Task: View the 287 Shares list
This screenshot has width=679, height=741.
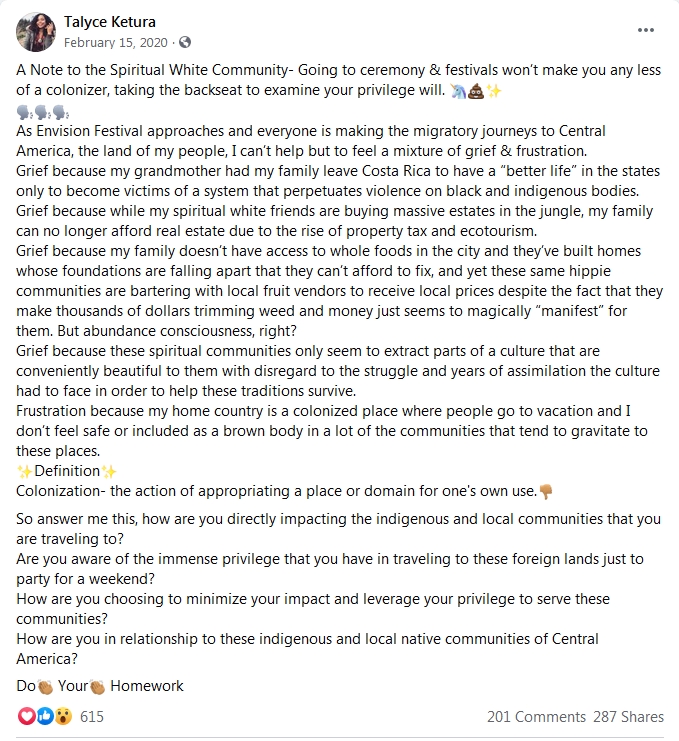Action: [x=628, y=716]
